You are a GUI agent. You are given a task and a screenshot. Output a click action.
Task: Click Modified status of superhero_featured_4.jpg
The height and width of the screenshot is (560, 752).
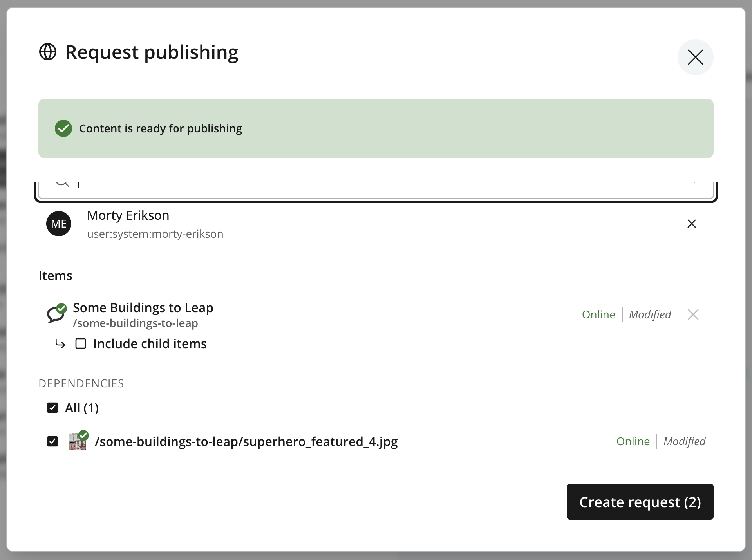tap(685, 441)
